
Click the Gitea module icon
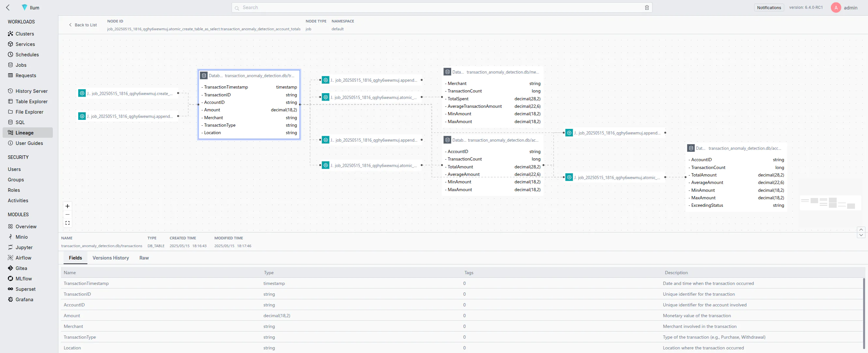click(x=10, y=268)
